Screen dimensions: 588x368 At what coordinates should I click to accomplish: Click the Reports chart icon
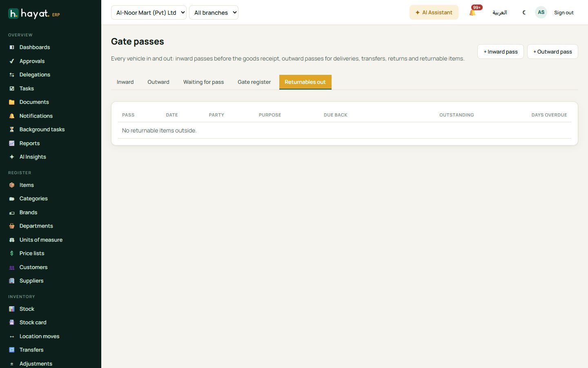pyautogui.click(x=12, y=144)
